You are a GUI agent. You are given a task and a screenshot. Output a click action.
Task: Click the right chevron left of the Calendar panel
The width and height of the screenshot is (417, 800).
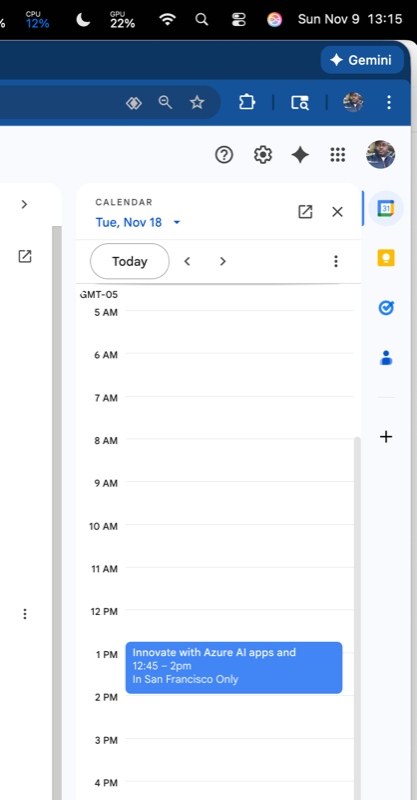[24, 205]
